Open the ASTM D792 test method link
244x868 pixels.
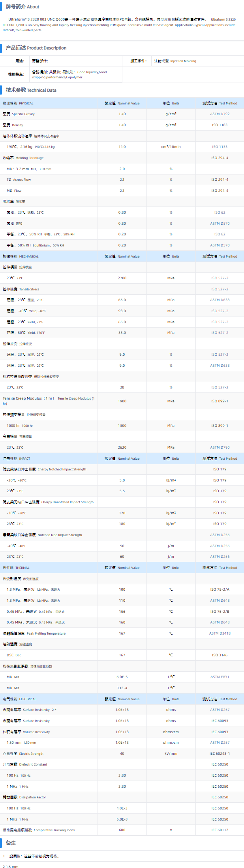pyautogui.click(x=220, y=114)
